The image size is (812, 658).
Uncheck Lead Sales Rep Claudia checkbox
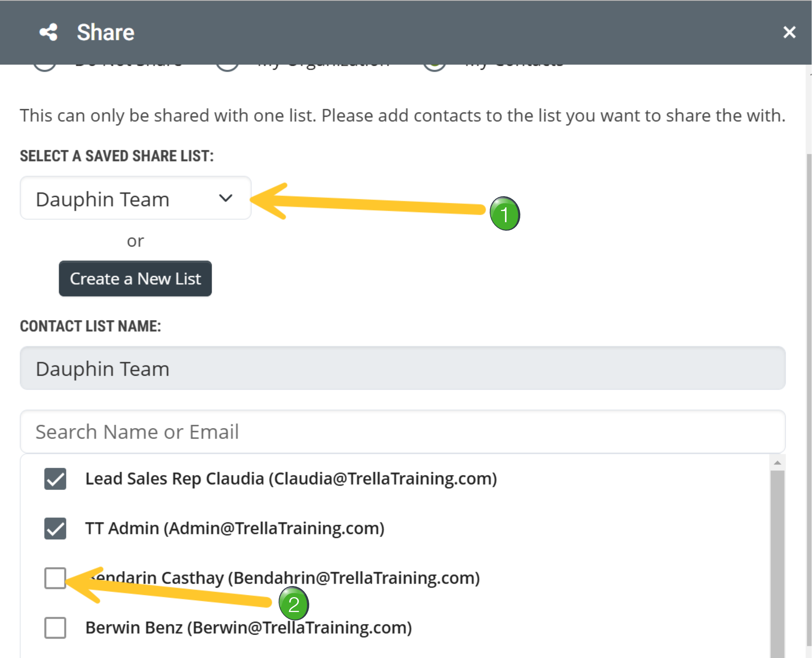click(55, 479)
